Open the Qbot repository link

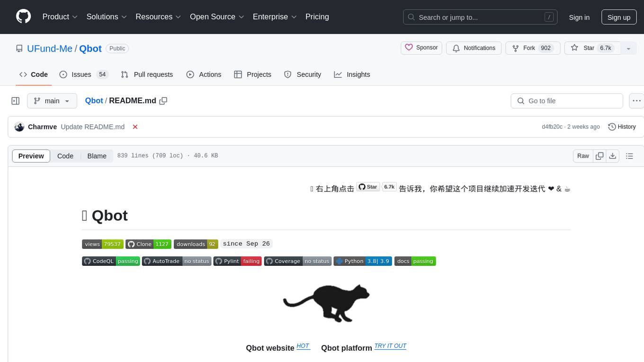tap(90, 48)
